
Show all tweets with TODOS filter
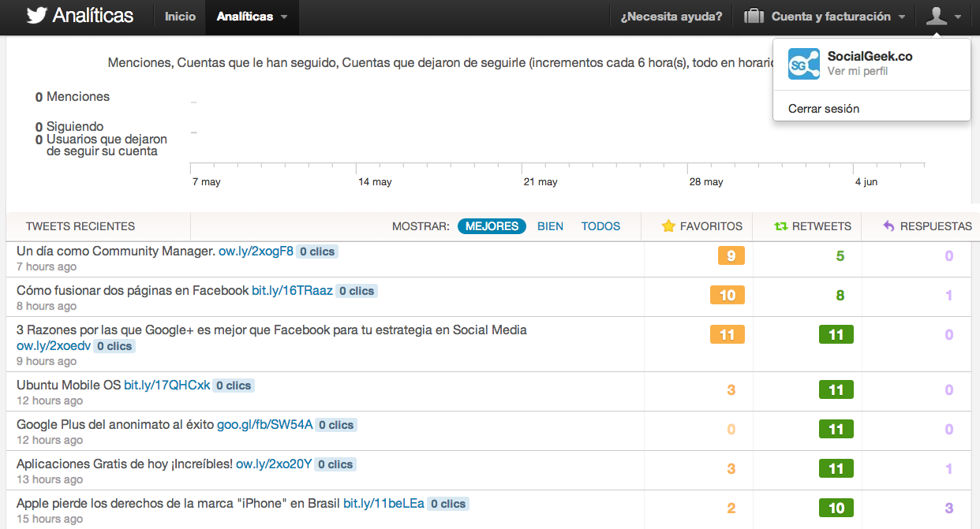[x=600, y=226]
